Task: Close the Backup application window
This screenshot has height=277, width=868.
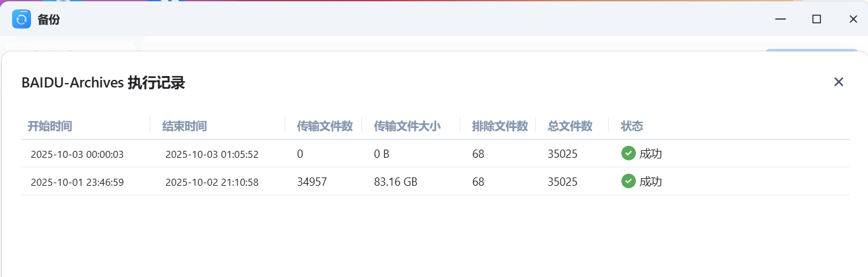Action: [853, 19]
